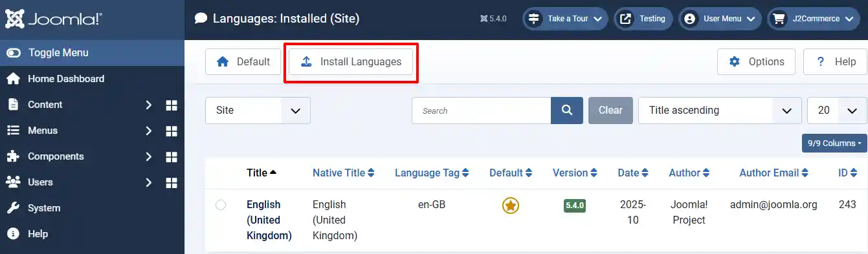868x254 pixels.
Task: Expand the Content menu chevron
Action: (x=148, y=105)
